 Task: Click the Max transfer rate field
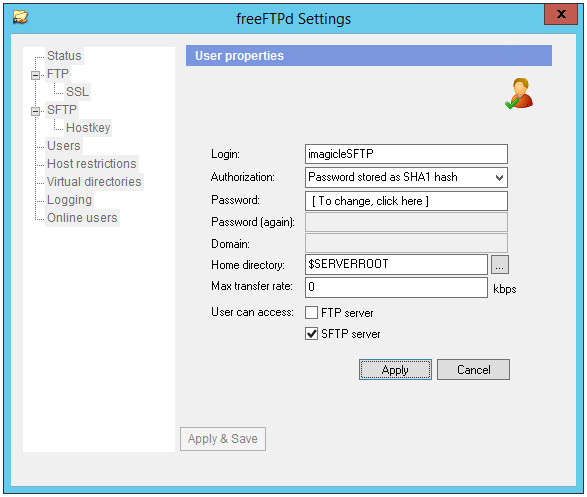click(396, 287)
